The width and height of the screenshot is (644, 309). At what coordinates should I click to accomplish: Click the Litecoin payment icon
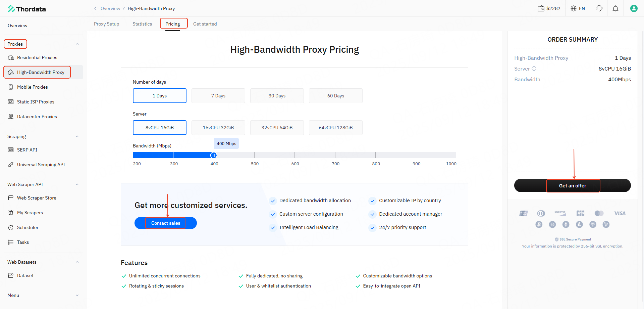(x=579, y=224)
